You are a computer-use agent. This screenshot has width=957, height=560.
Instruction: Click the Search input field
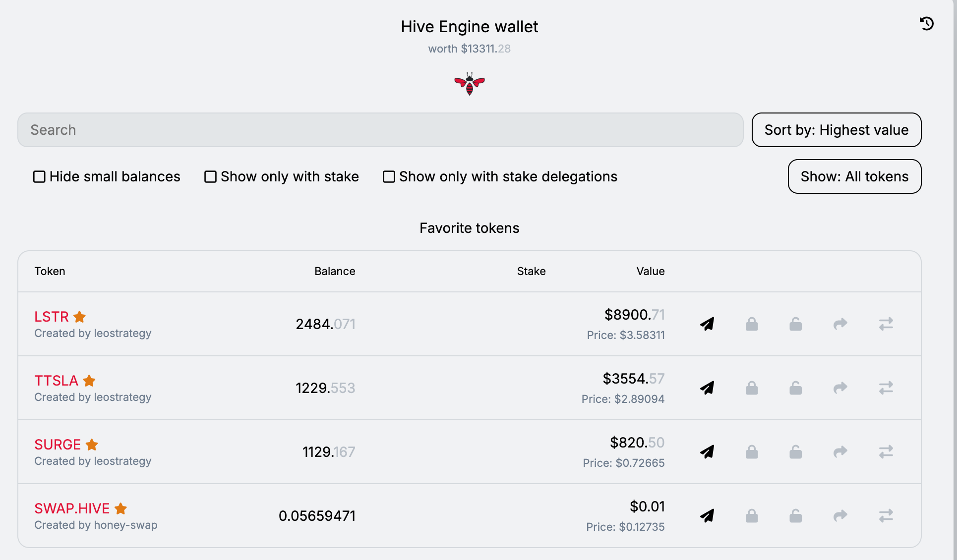[380, 130]
